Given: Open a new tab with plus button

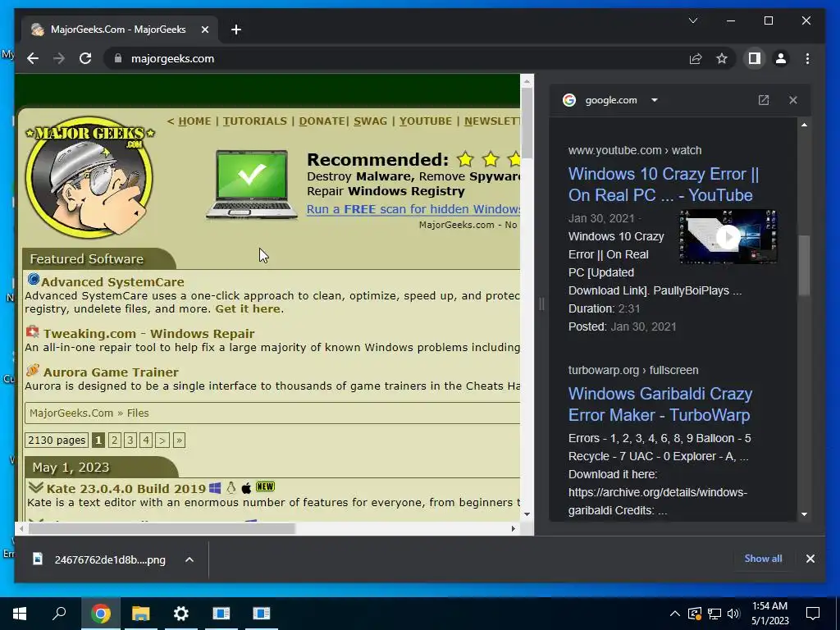Looking at the screenshot, I should (236, 30).
